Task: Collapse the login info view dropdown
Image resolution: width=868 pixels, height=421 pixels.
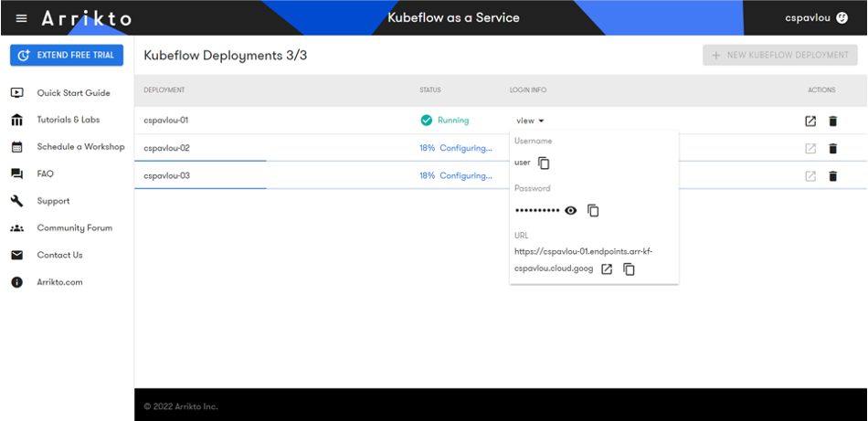Action: click(x=530, y=121)
